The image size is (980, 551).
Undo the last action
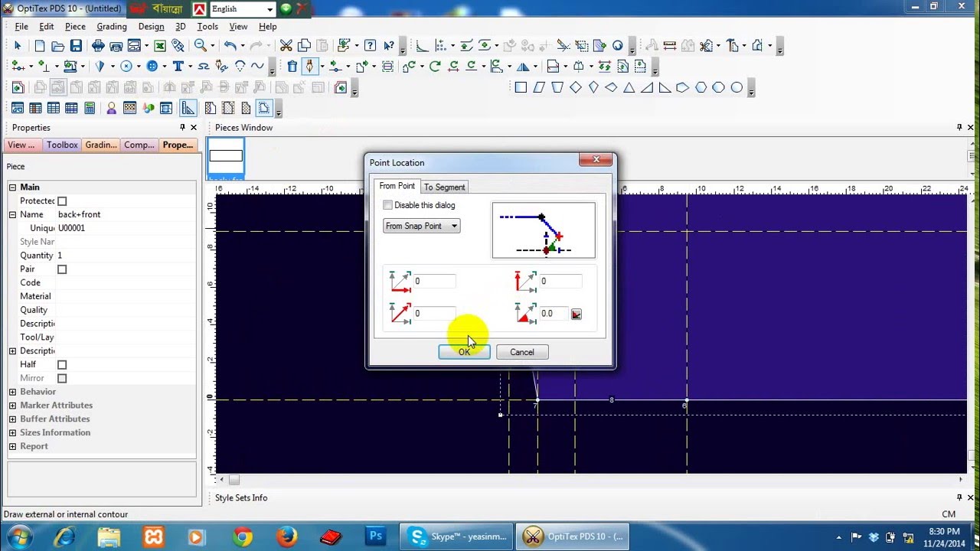point(230,46)
